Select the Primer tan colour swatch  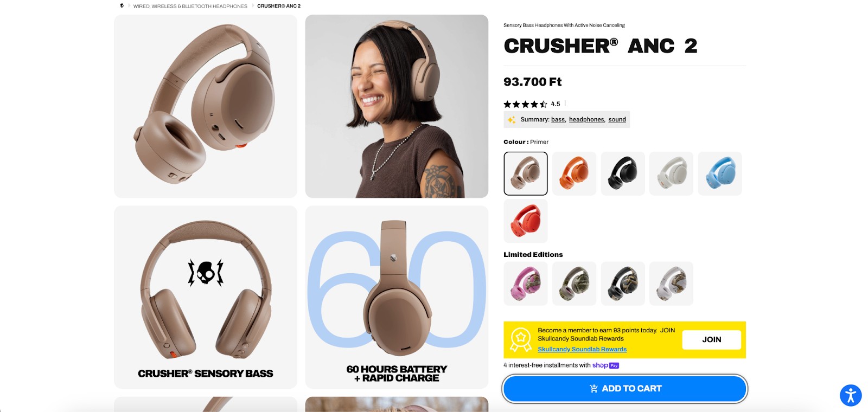coord(526,173)
